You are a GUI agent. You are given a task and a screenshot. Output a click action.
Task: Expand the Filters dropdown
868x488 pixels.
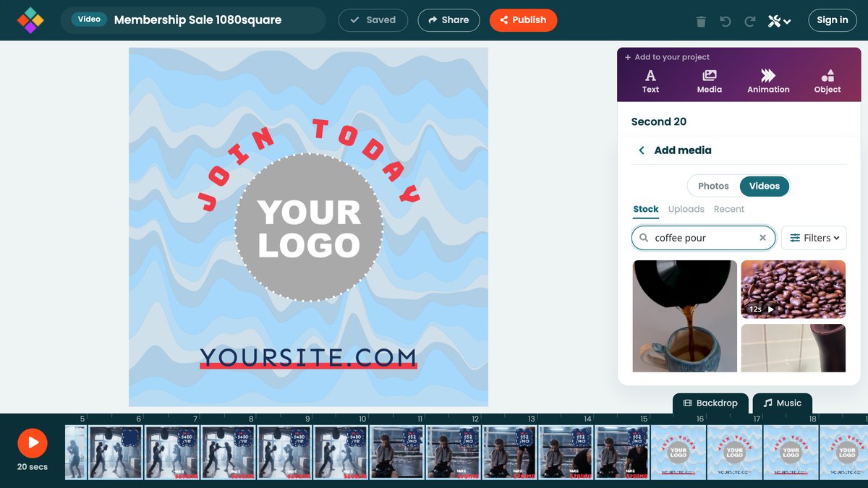coord(814,238)
